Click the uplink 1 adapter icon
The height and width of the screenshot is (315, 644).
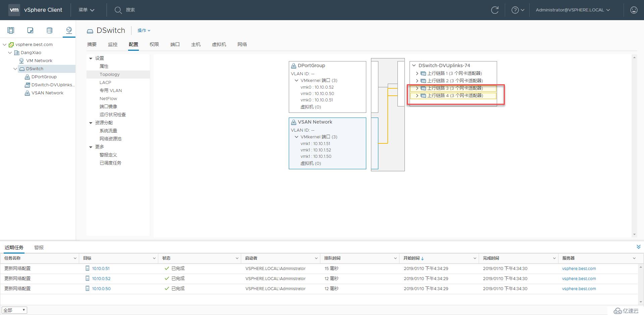click(x=423, y=73)
